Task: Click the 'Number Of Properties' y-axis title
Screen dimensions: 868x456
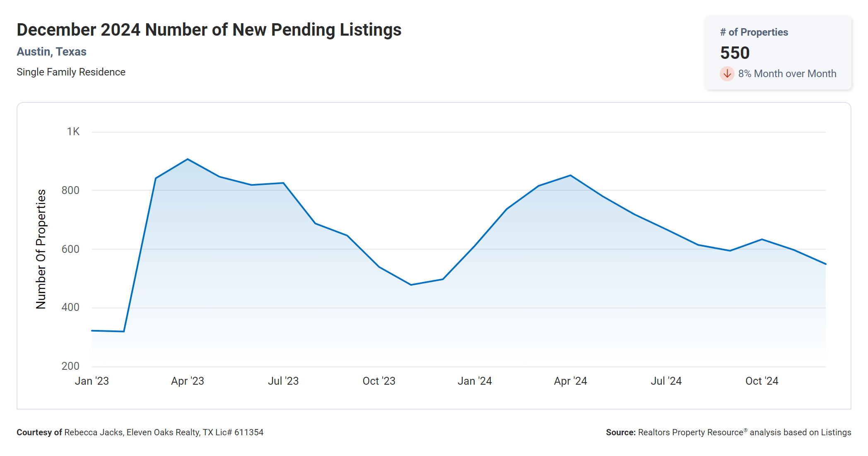Action: click(41, 249)
